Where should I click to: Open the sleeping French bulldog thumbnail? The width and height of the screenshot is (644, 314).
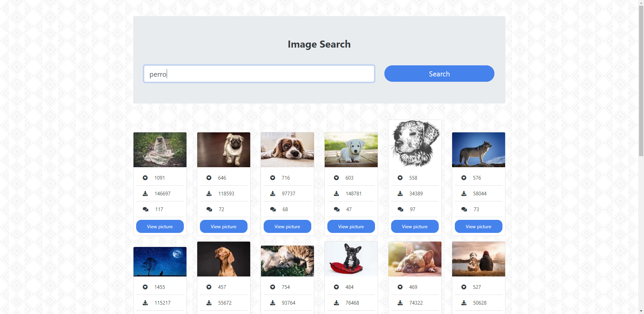[415, 259]
